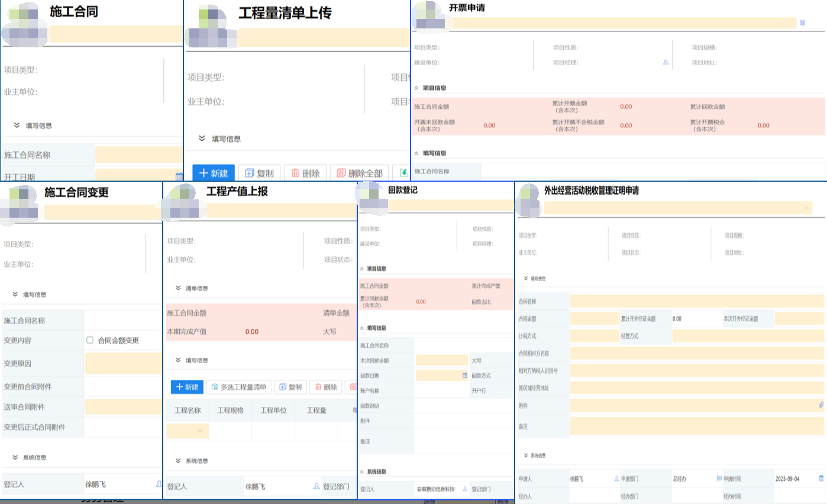Click 新建 in 工程产值上报
Image resolution: width=827 pixels, height=504 pixels.
(x=187, y=387)
